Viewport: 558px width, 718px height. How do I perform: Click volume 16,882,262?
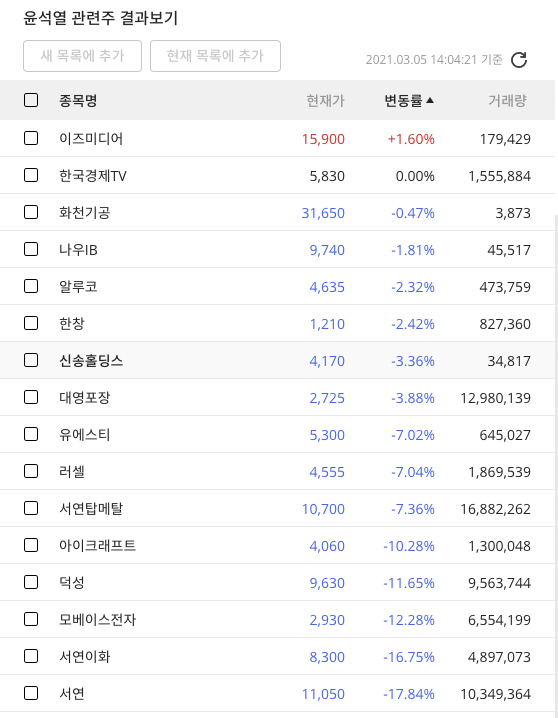click(495, 510)
